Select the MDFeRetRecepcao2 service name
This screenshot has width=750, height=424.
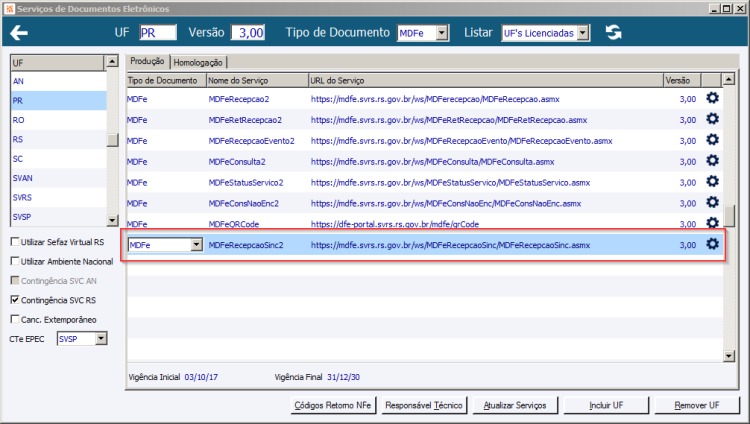click(x=245, y=120)
